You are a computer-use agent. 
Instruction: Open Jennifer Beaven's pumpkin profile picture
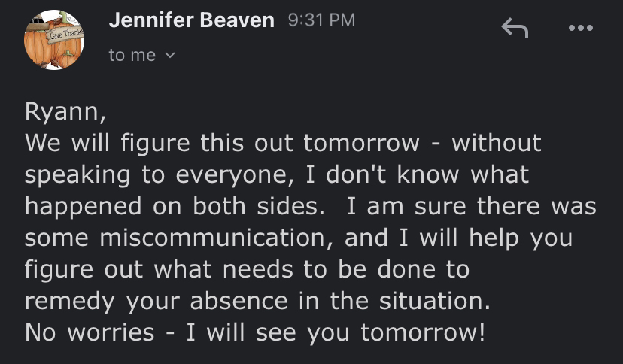(54, 40)
